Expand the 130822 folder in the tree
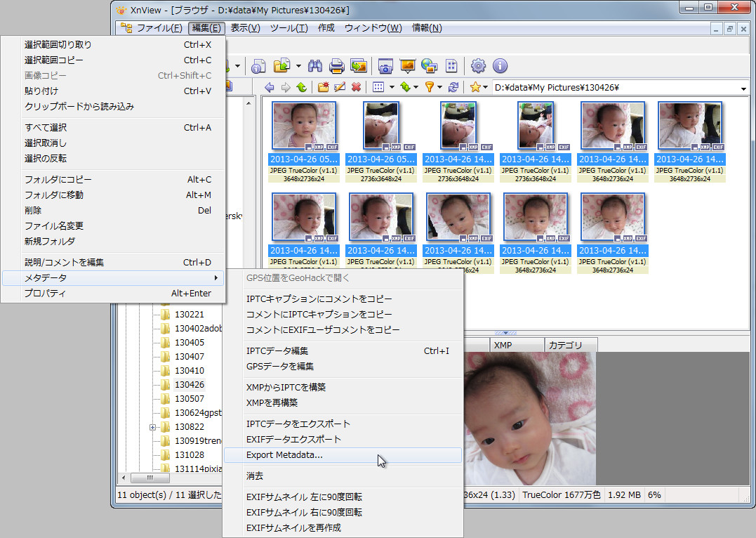The width and height of the screenshot is (756, 538). (x=152, y=426)
